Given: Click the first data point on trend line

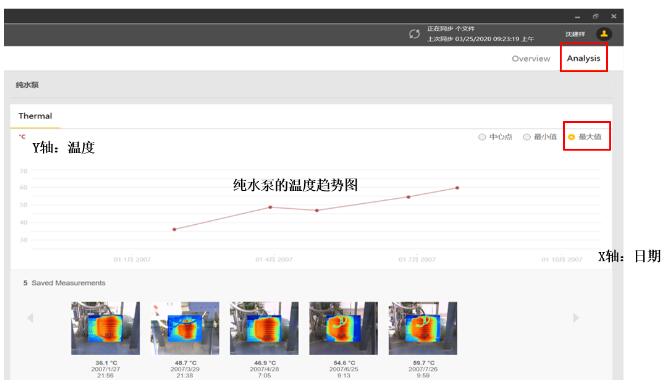Looking at the screenshot, I should (x=174, y=229).
